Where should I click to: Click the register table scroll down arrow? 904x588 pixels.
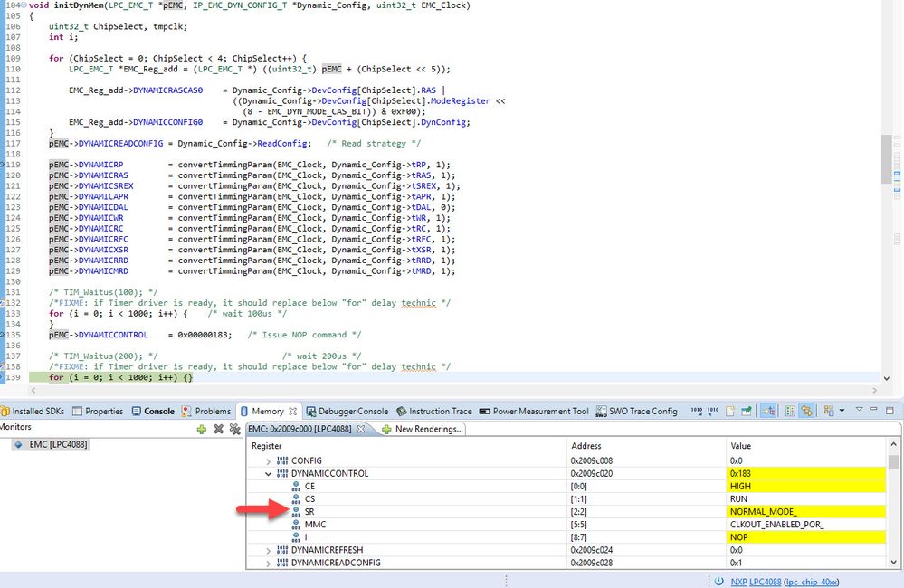[893, 563]
